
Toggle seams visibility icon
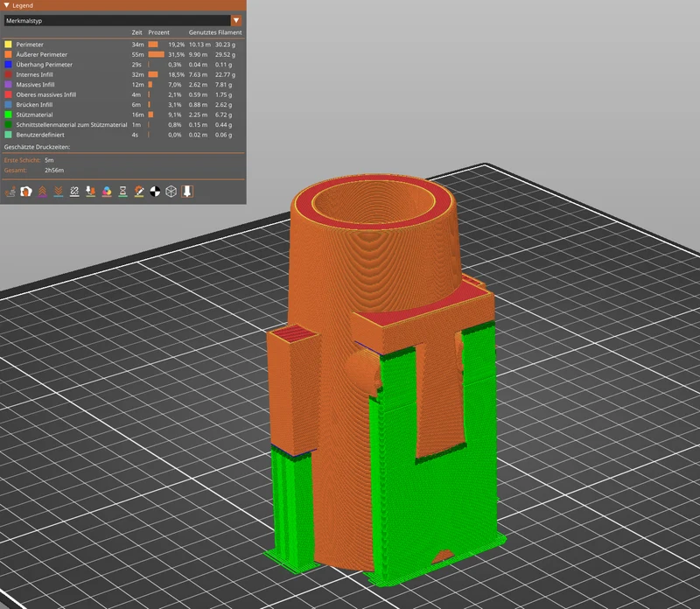74,192
